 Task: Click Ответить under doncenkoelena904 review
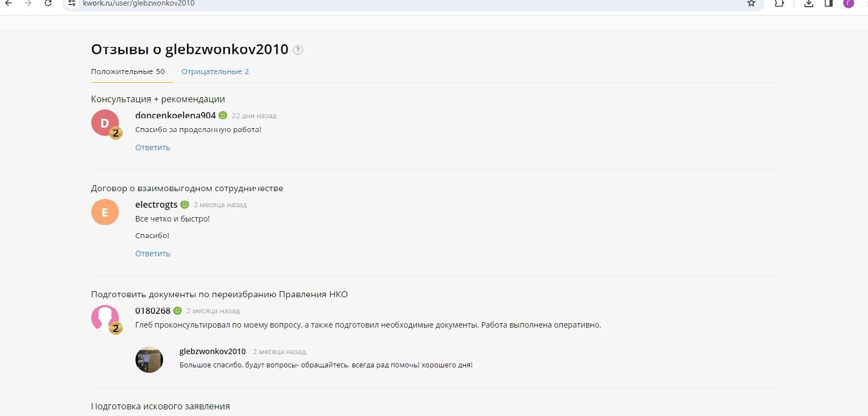coord(153,148)
